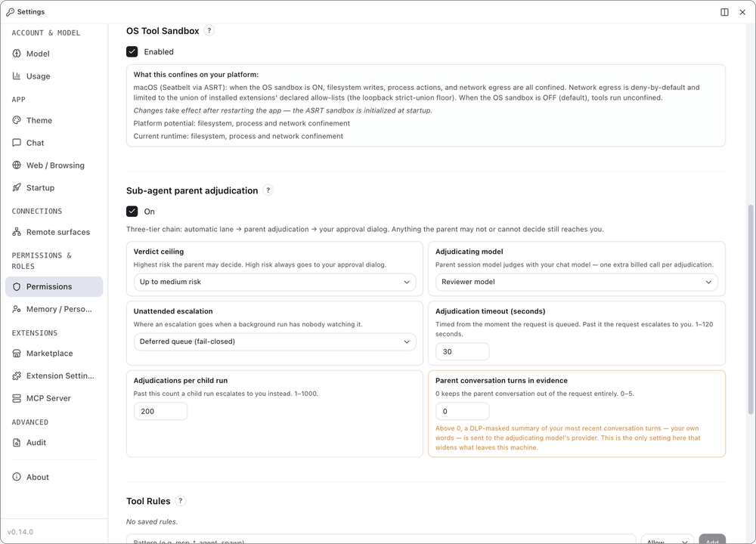
Task: Turn off Sub-agent parent adjudication checkbox
Action: coord(132,212)
